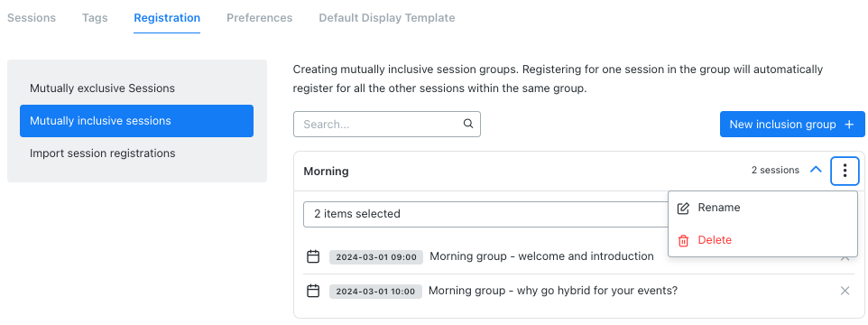The image size is (868, 325).
Task: Collapse the Morning group with the chevron
Action: pos(816,170)
